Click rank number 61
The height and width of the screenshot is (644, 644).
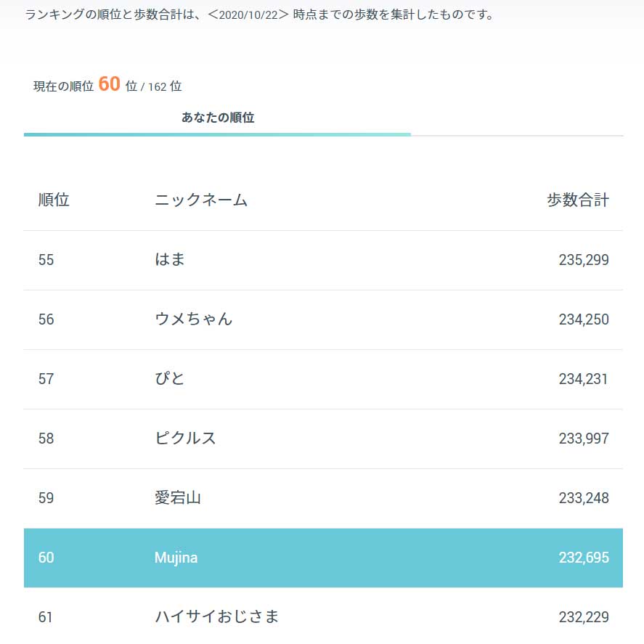[x=45, y=617]
